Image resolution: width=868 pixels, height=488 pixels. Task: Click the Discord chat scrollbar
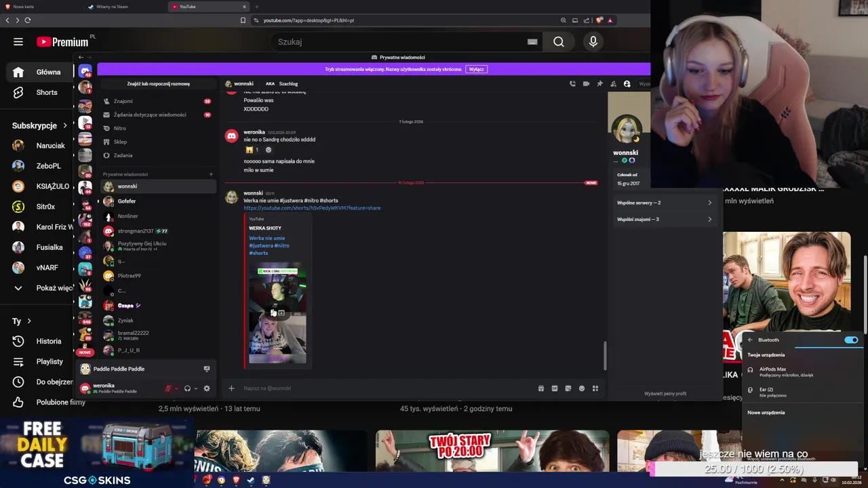[604, 356]
